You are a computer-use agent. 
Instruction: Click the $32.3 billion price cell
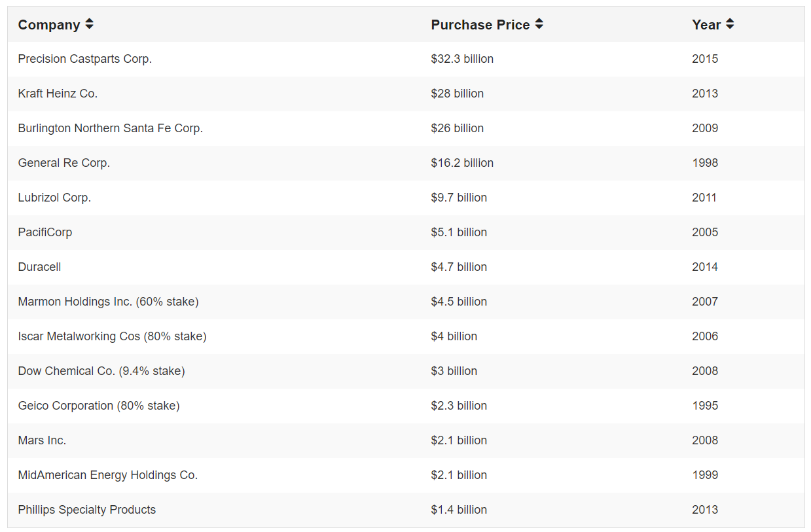point(462,59)
